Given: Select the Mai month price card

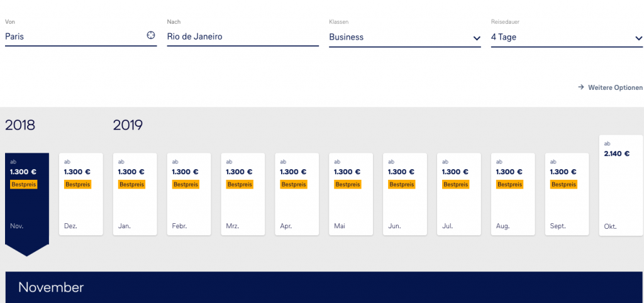Looking at the screenshot, I should tap(352, 194).
